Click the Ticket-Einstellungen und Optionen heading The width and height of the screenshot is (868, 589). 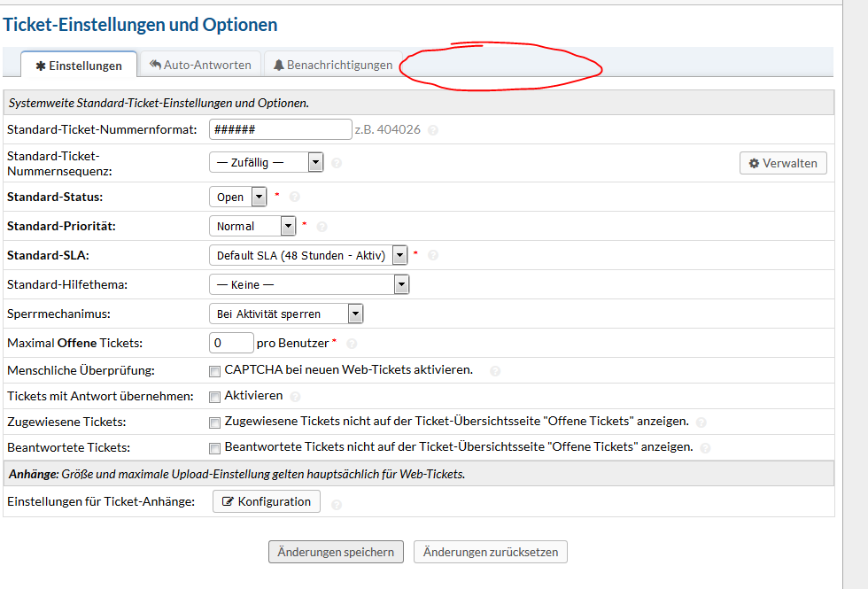[140, 25]
